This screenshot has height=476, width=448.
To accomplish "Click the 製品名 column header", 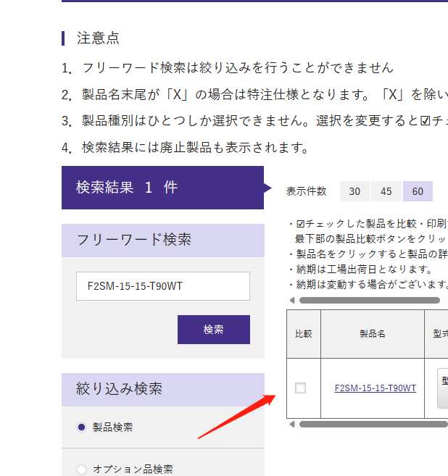I will coord(372,334).
